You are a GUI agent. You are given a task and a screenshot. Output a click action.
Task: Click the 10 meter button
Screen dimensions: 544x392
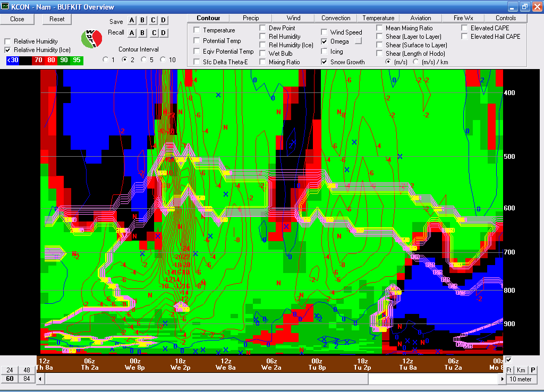[x=521, y=379]
